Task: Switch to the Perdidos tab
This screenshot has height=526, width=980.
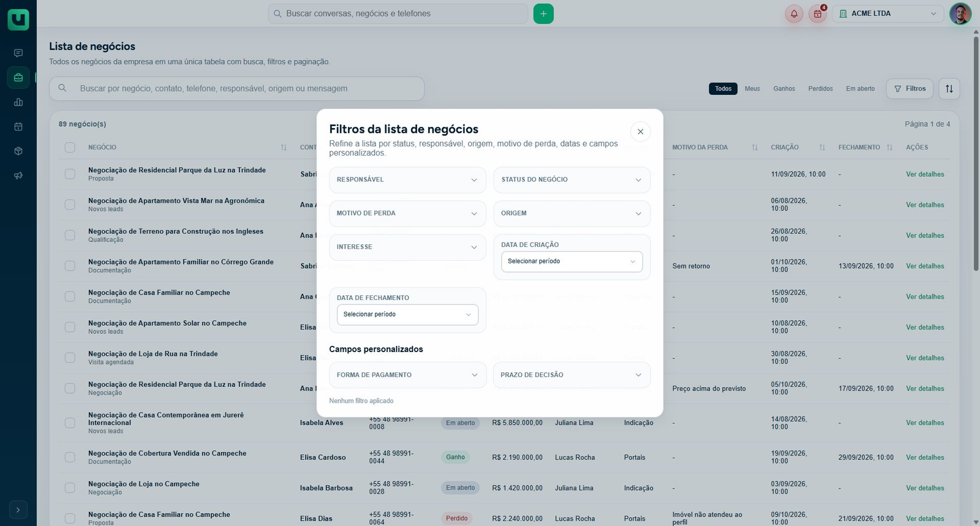Action: (x=820, y=89)
